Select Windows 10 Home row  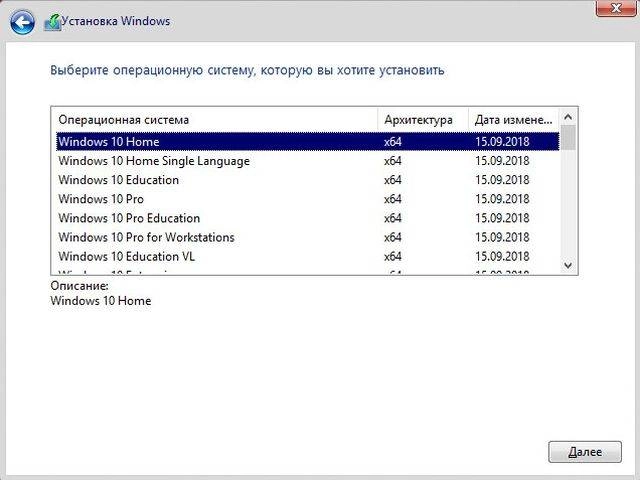(x=308, y=142)
